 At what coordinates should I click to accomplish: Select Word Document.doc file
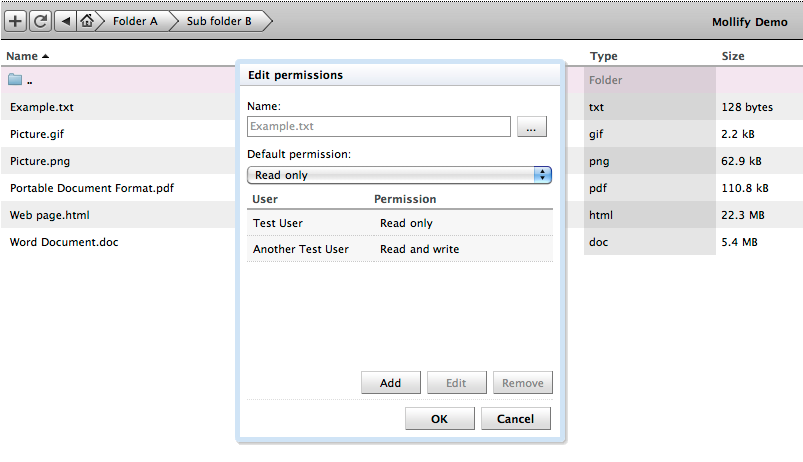tap(64, 242)
